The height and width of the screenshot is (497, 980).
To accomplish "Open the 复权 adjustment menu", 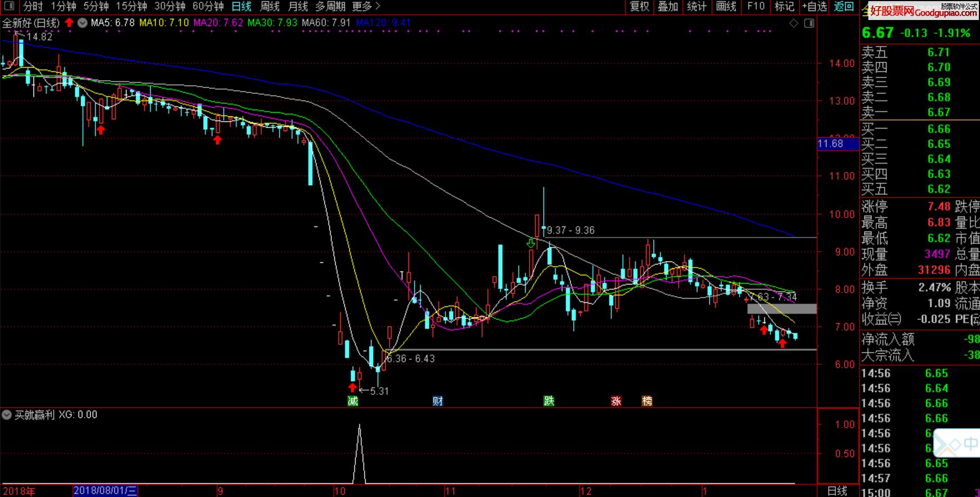I will point(639,7).
